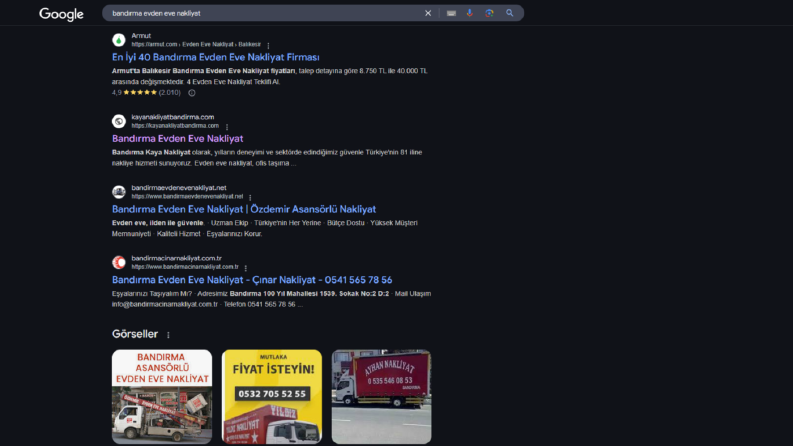Open Google Lens image search icon
This screenshot has width=793, height=446.
coord(489,13)
